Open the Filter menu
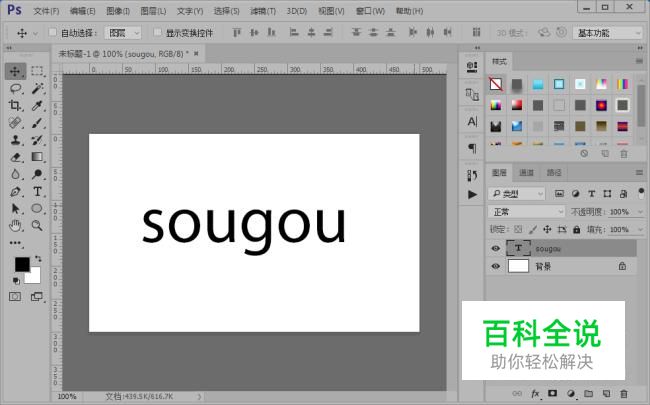Viewport: 650px width, 405px height. (263, 11)
